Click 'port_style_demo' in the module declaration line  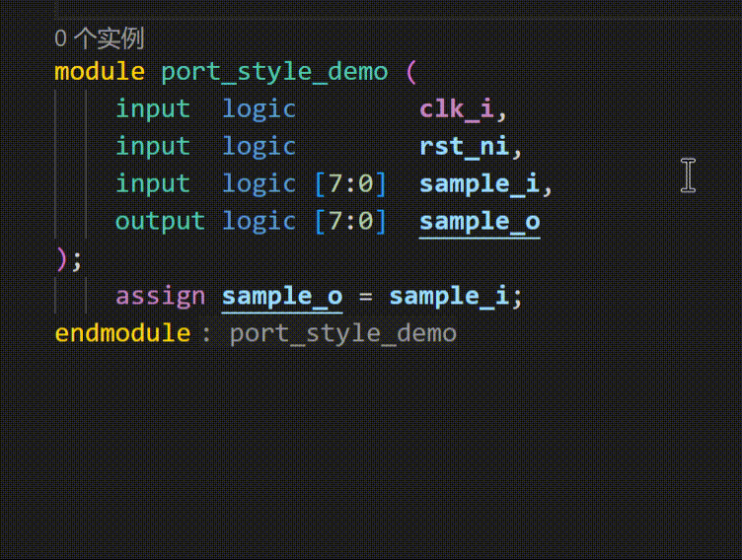click(x=274, y=73)
